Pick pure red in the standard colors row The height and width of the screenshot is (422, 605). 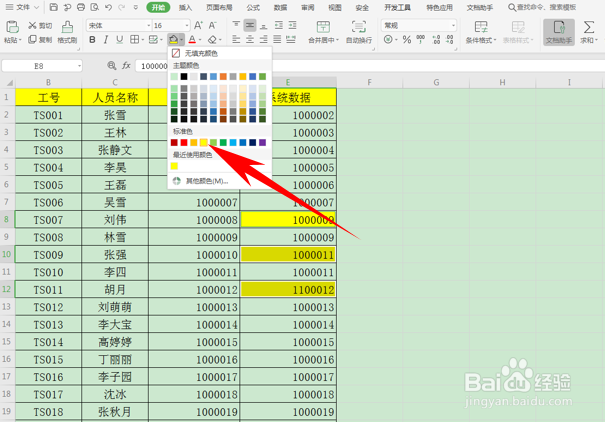(x=184, y=143)
